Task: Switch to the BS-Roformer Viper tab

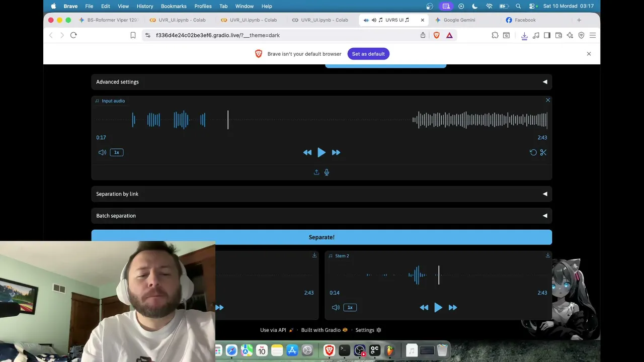Action: tap(108, 20)
